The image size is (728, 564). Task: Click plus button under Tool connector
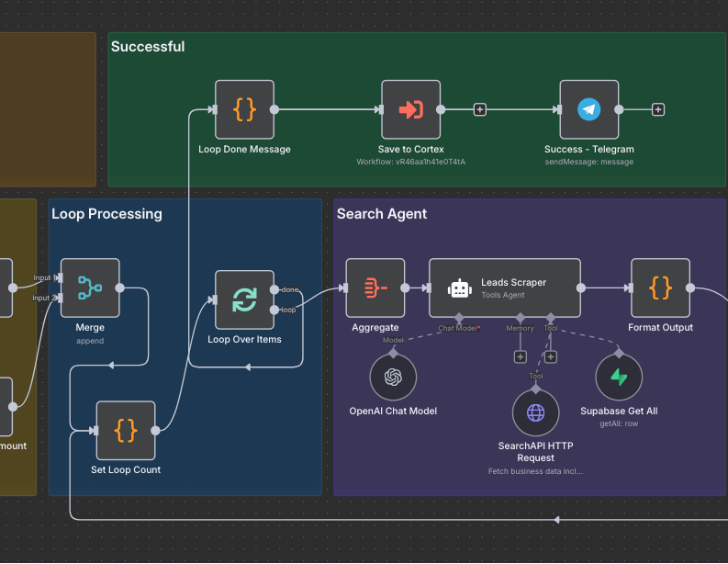point(551,356)
